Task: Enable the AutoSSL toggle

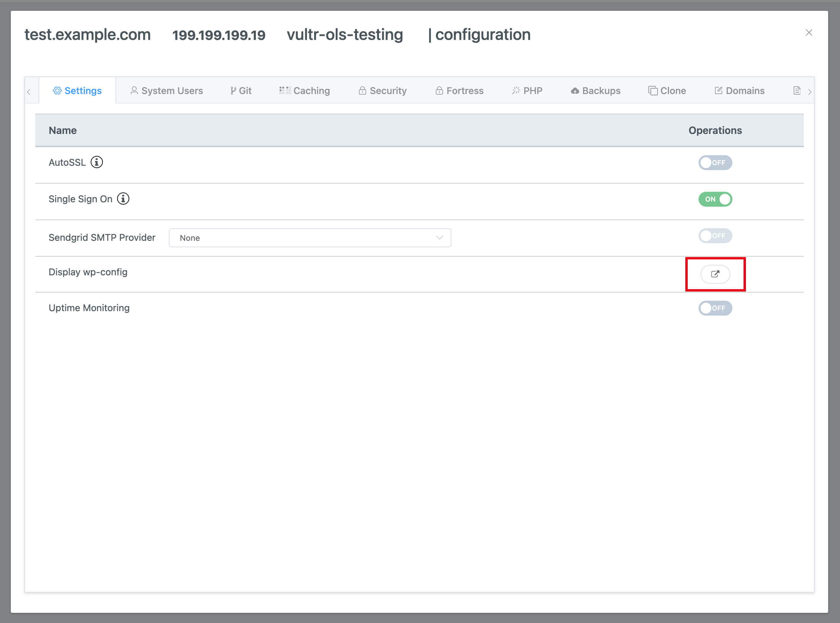Action: pos(715,163)
